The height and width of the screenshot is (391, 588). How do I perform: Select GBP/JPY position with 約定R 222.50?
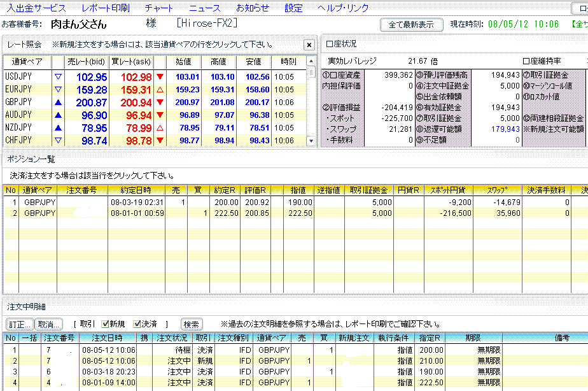click(x=191, y=213)
